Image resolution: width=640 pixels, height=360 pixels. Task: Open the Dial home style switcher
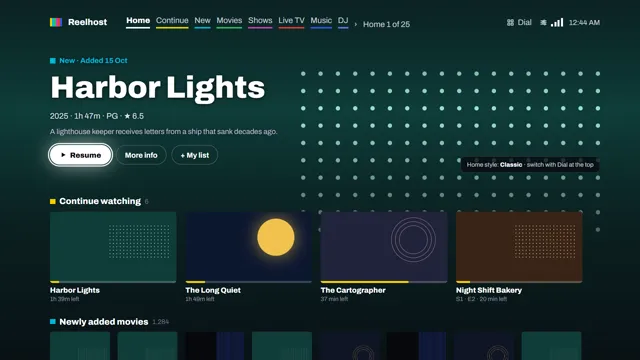[519, 22]
